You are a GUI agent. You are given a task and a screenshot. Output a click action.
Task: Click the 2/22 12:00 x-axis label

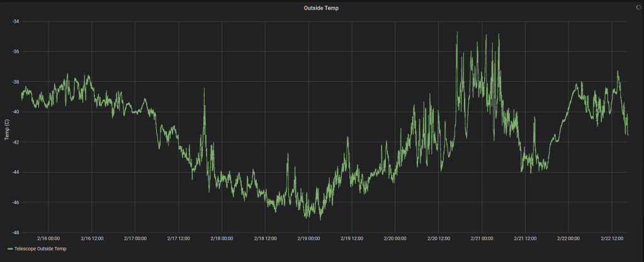(x=612, y=239)
